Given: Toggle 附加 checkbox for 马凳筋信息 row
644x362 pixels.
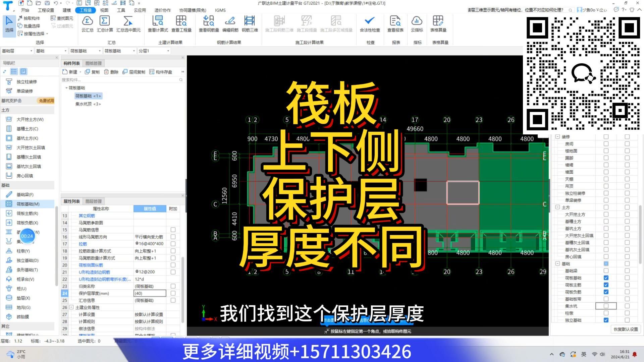Looking at the screenshot, I should (173, 230).
